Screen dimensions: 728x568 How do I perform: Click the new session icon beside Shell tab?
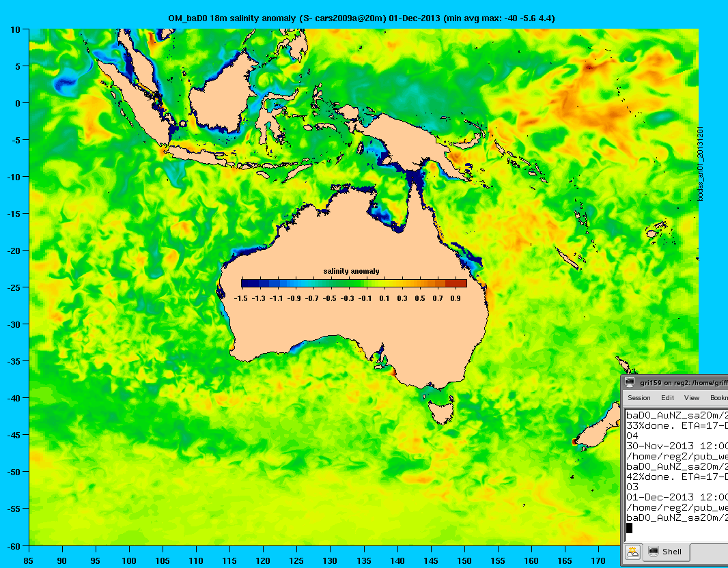click(632, 552)
